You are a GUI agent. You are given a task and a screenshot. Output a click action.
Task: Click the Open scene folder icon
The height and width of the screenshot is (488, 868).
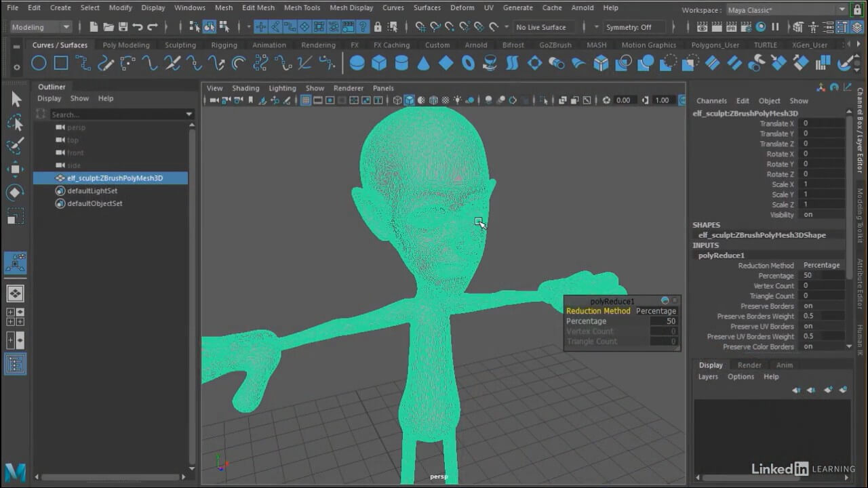108,27
